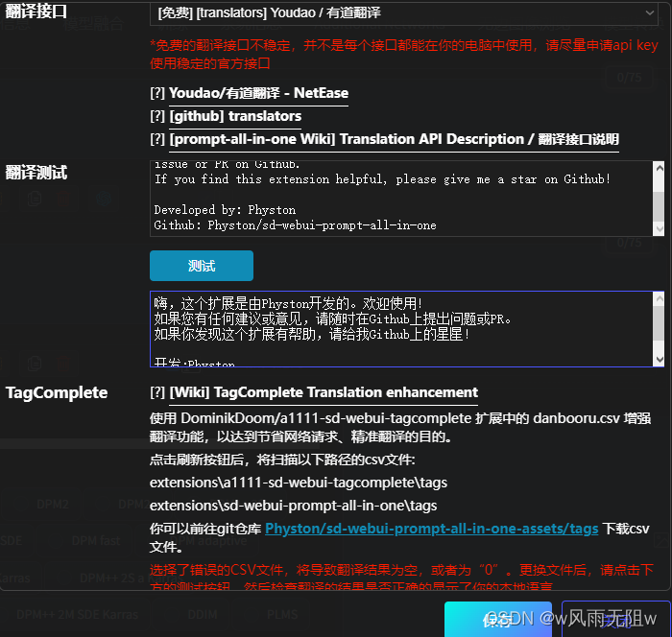This screenshot has height=637, width=672.
Task: Click the TagComplete section label
Action: tap(57, 392)
